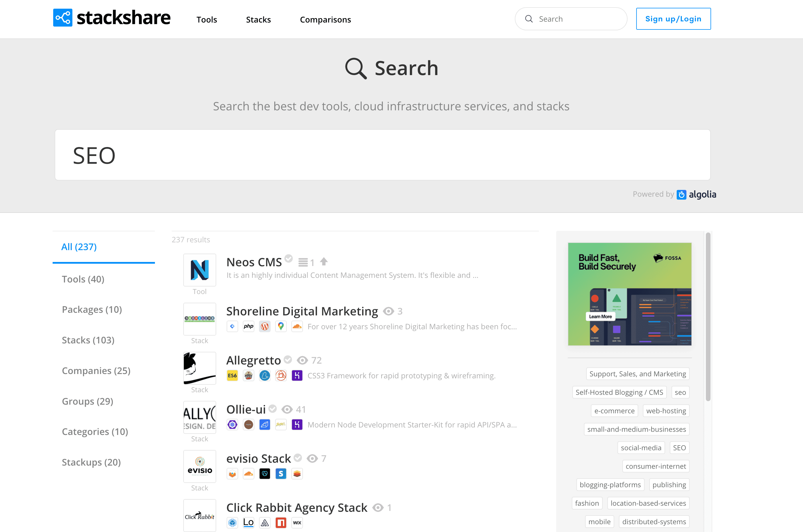Click the StackShare logo icon
Screen dimensions: 803x532
point(62,18)
